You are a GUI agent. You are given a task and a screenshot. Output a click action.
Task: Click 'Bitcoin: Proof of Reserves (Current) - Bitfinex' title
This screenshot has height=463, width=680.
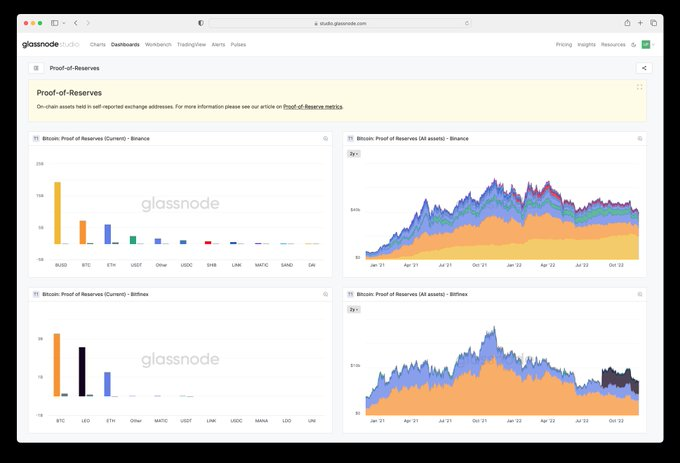95,294
